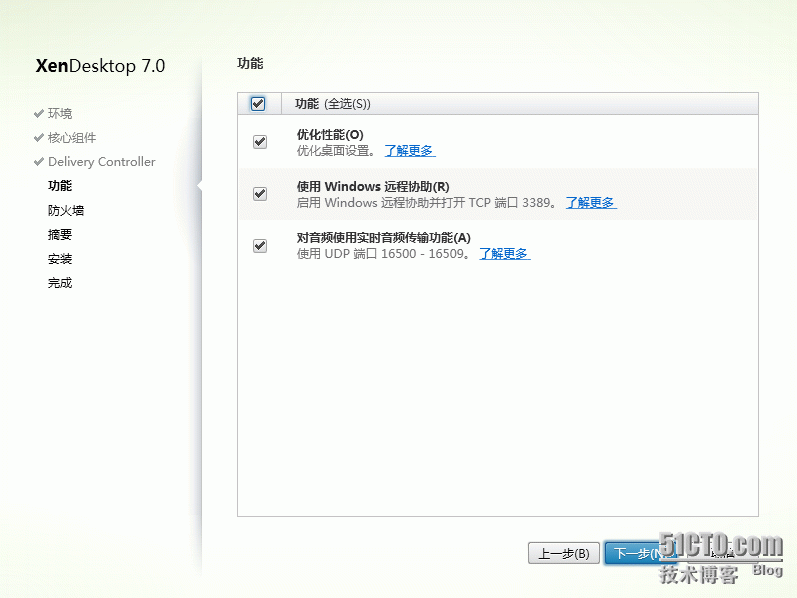Viewport: 797px width, 598px height.
Task: Click the 优化性能(O) feature title
Action: [330, 135]
